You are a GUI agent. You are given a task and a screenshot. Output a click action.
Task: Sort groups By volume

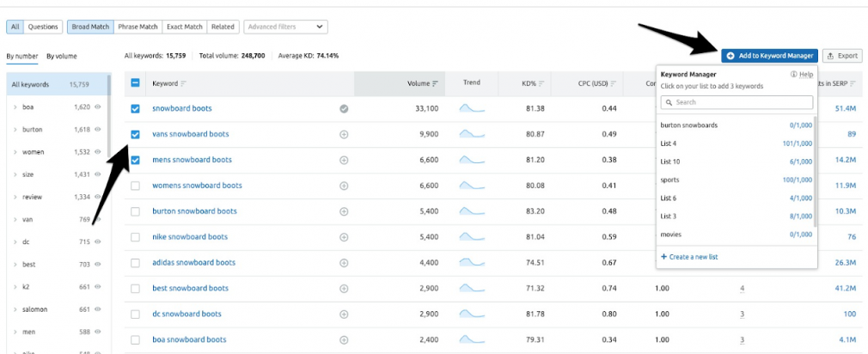(x=61, y=56)
